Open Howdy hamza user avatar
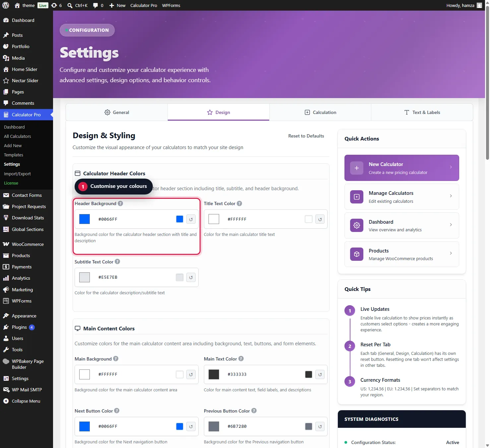Viewport: 490px width, 448px height. pyautogui.click(x=479, y=5)
